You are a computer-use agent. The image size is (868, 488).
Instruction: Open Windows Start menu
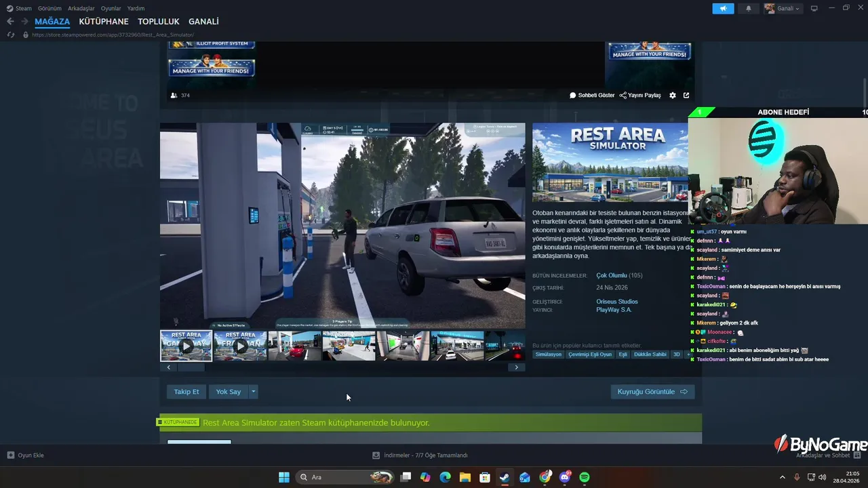tap(284, 477)
